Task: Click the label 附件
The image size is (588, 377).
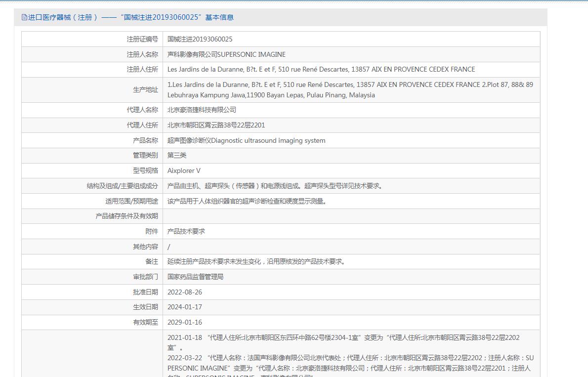Action: (x=152, y=231)
